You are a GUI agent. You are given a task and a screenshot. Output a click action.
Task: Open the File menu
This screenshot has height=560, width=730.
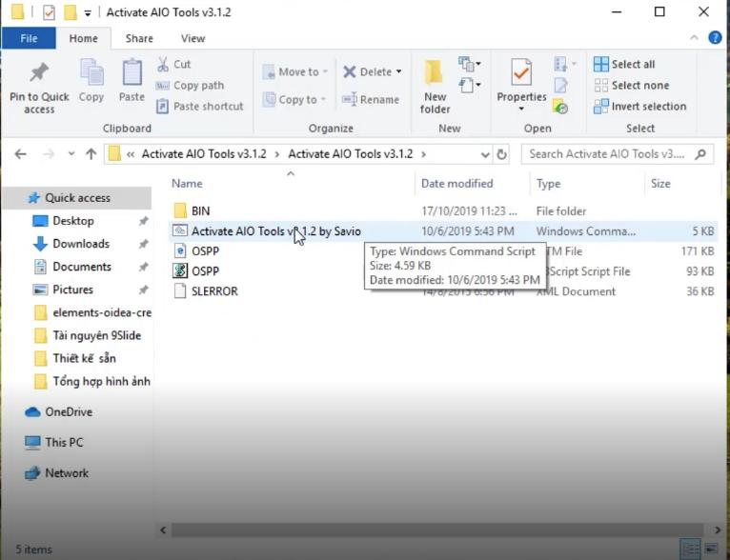(29, 38)
